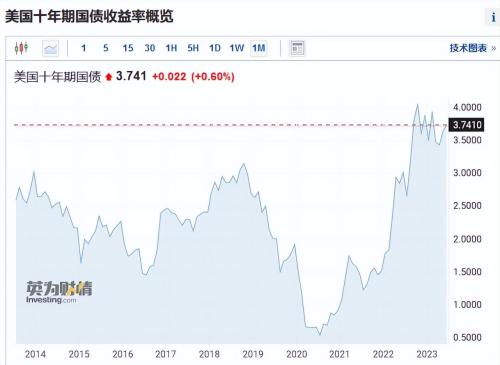Select the 30 minute interval
The width and height of the screenshot is (500, 365).
click(150, 48)
